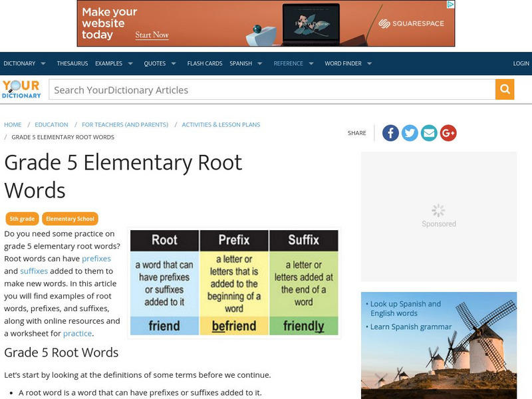Expand the Quotes dropdown arrow
Screen dimensions: 532x399
tap(174, 63)
